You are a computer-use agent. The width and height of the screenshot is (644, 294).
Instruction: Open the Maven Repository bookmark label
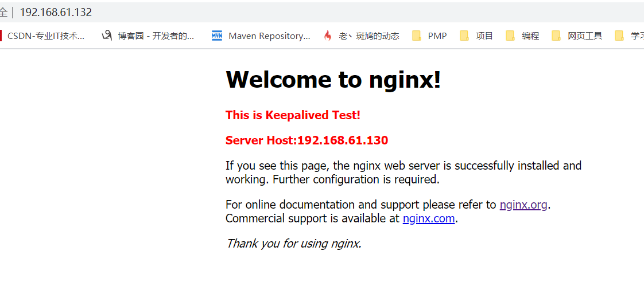[x=269, y=36]
